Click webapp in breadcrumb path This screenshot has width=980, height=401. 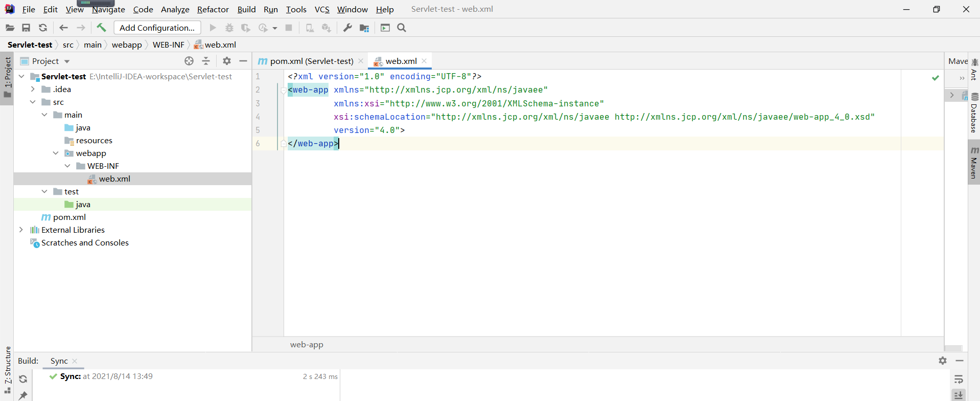(127, 44)
